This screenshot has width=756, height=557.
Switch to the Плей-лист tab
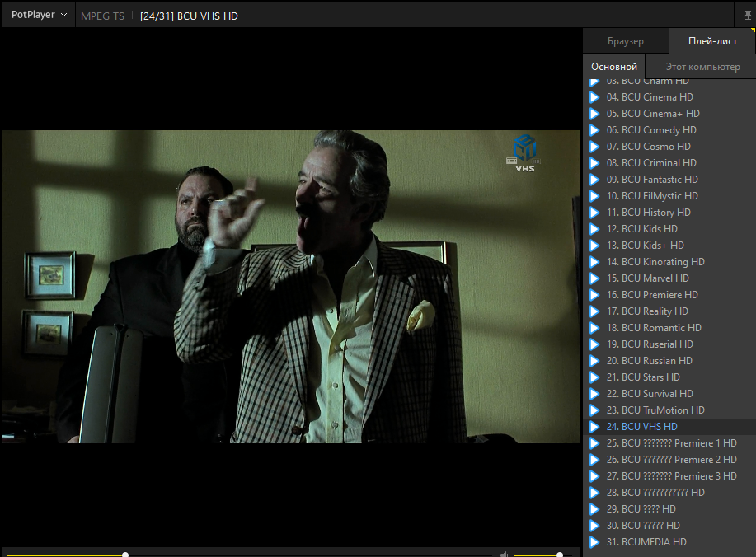click(x=712, y=41)
